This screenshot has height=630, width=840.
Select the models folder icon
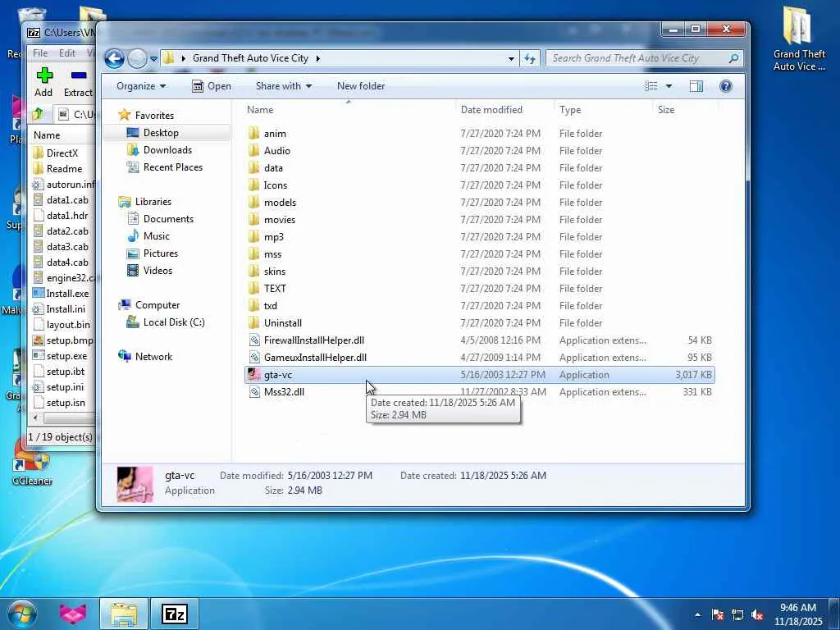click(x=254, y=202)
